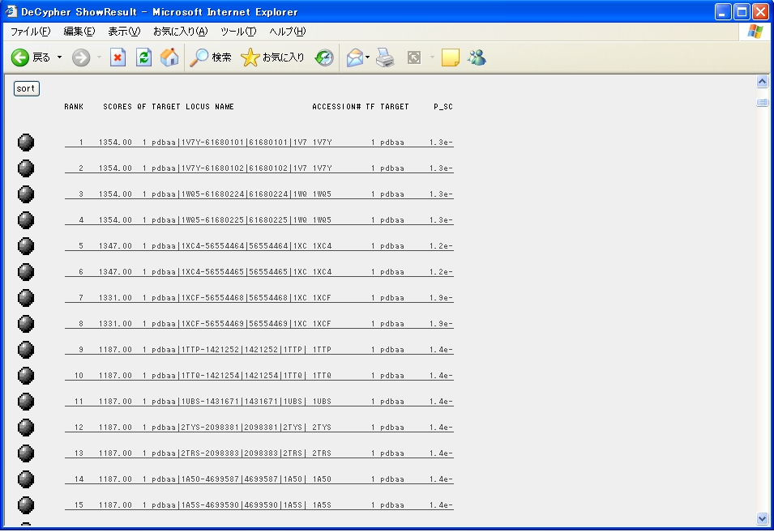Open the ツール(T) menu
Image resolution: width=774 pixels, height=532 pixels.
(238, 32)
